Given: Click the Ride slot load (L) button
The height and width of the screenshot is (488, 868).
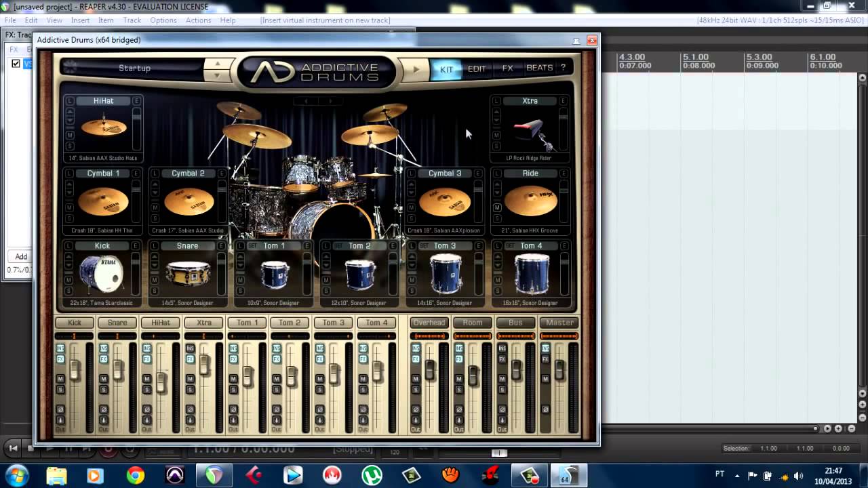Looking at the screenshot, I should tap(497, 174).
